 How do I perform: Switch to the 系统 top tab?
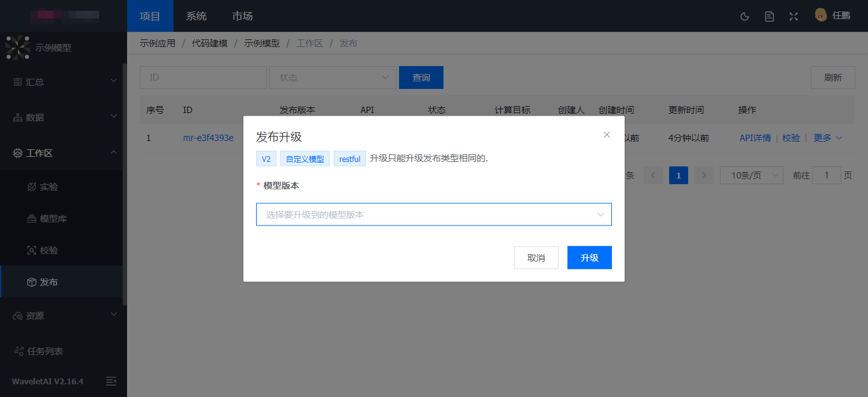pos(196,16)
